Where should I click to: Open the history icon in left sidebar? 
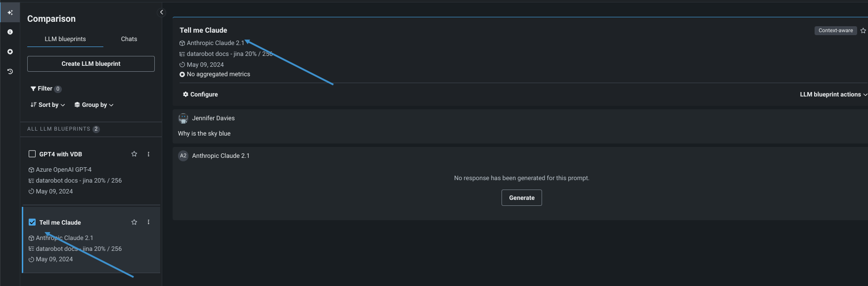coord(10,71)
